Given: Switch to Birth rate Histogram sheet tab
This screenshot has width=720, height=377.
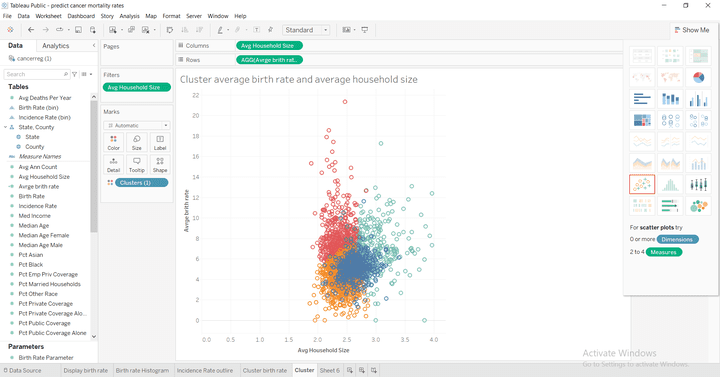Looking at the screenshot, I should point(142,370).
